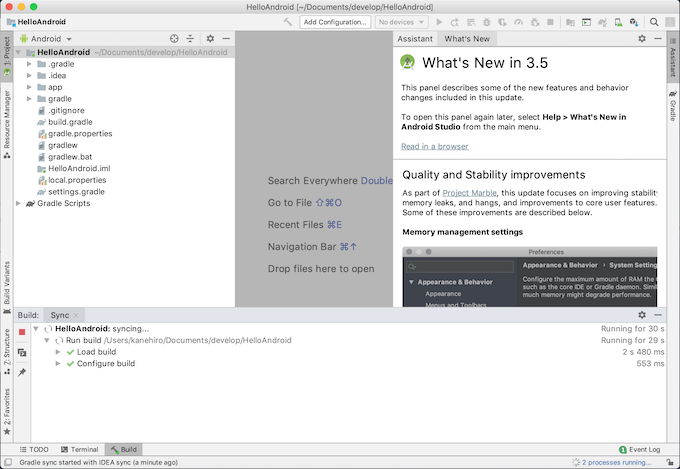Expand the .gradle folder
Image resolution: width=680 pixels, height=469 pixels.
pyautogui.click(x=29, y=64)
